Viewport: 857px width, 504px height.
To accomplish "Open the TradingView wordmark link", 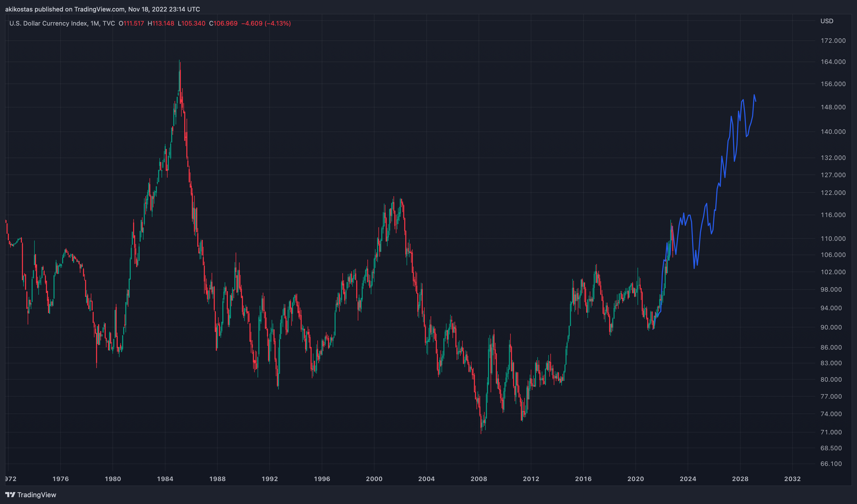I will click(x=37, y=495).
